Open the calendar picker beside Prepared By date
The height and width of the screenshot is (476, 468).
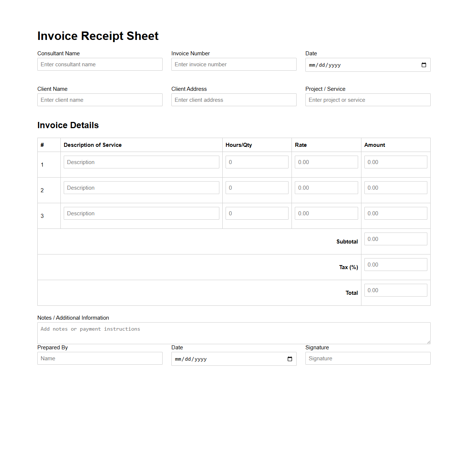click(x=290, y=359)
